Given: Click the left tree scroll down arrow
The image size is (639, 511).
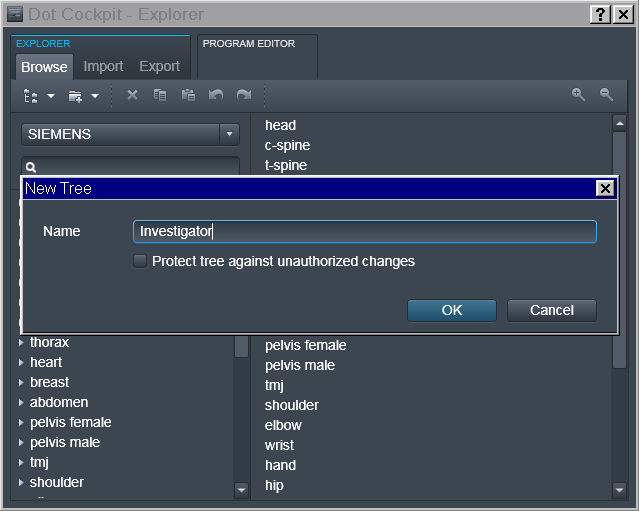Looking at the screenshot, I should pyautogui.click(x=241, y=490).
